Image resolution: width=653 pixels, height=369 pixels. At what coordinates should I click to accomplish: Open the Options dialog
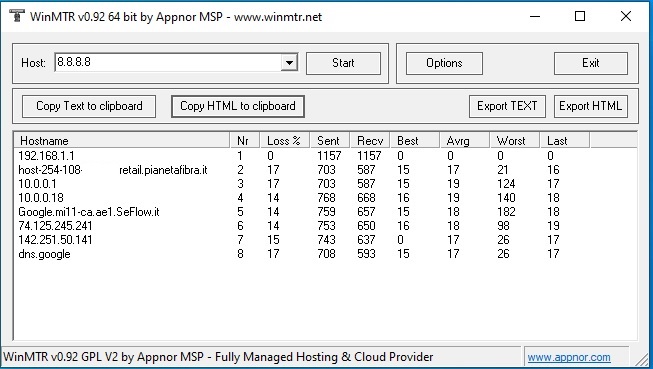coord(444,63)
